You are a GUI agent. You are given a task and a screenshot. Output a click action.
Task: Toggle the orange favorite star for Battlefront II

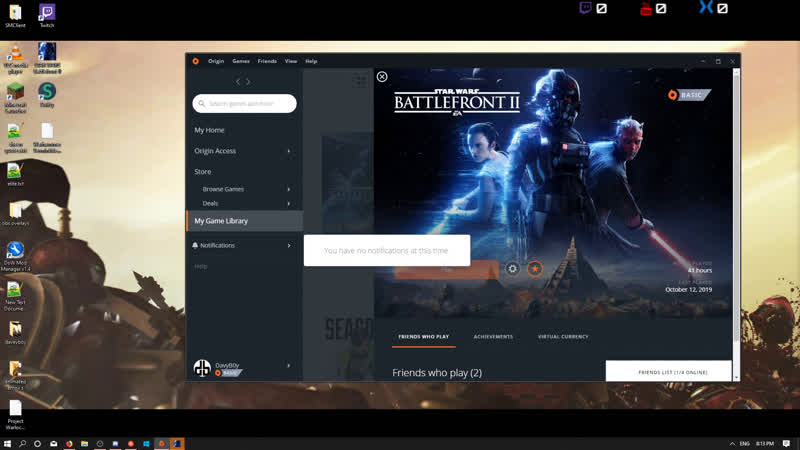coord(535,269)
